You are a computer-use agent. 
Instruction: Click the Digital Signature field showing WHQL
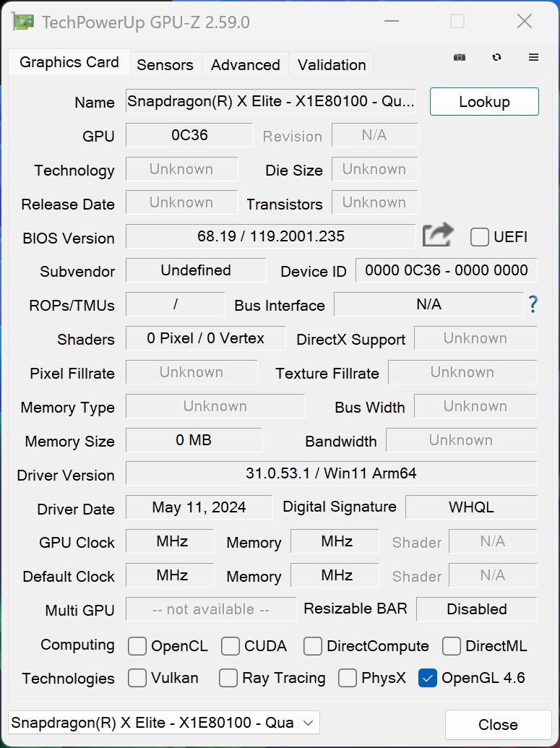[471, 507]
